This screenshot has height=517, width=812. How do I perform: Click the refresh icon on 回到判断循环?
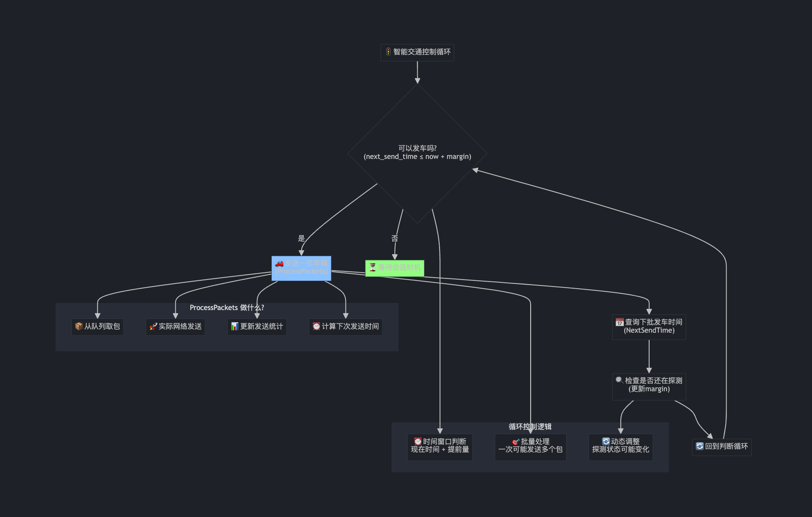[700, 446]
